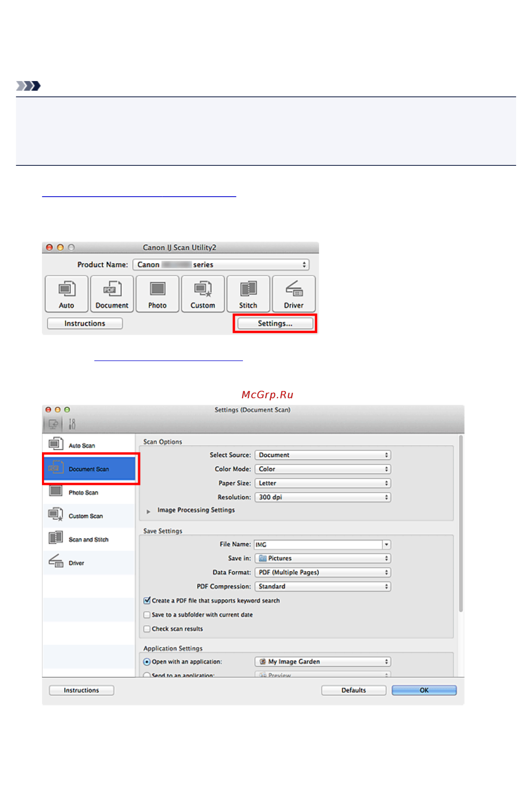This screenshot has width=532, height=789.
Task: Click the Stitch icon button
Action: tap(248, 294)
